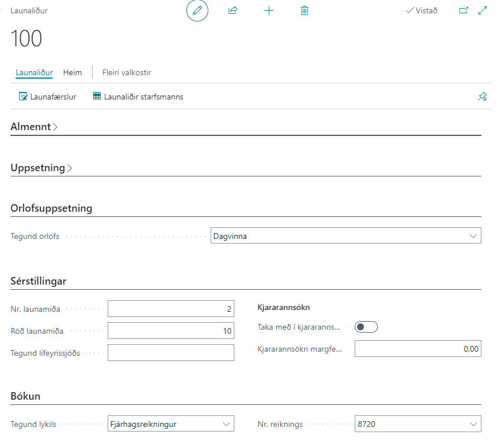Click the Nr. launamiða input field
The width and height of the screenshot is (504, 446).
[x=171, y=309]
